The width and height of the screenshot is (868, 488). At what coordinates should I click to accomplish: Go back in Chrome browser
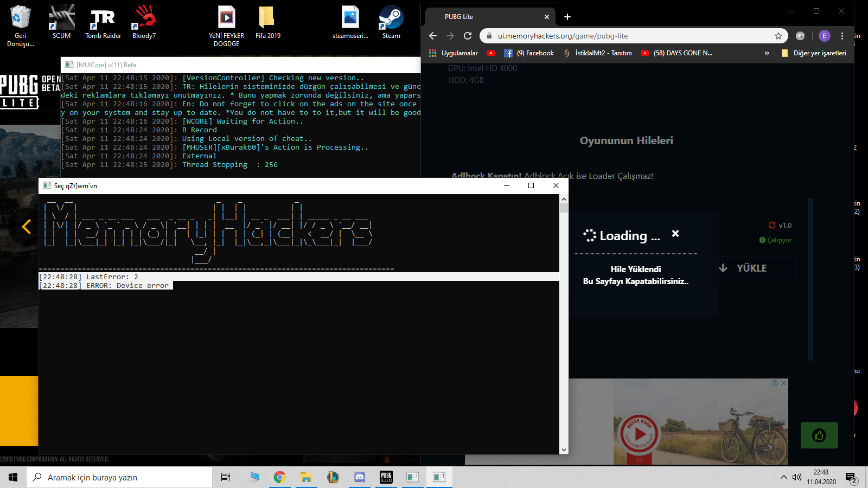[x=433, y=36]
